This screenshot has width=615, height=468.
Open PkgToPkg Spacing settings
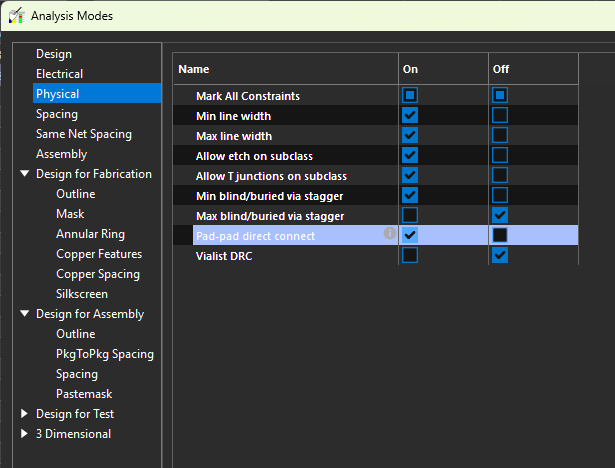[104, 354]
